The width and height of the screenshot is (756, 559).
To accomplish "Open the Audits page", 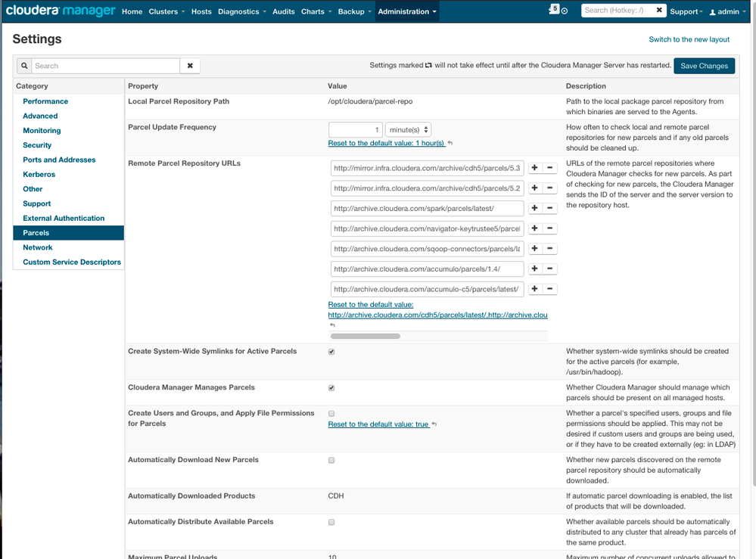I will (284, 11).
